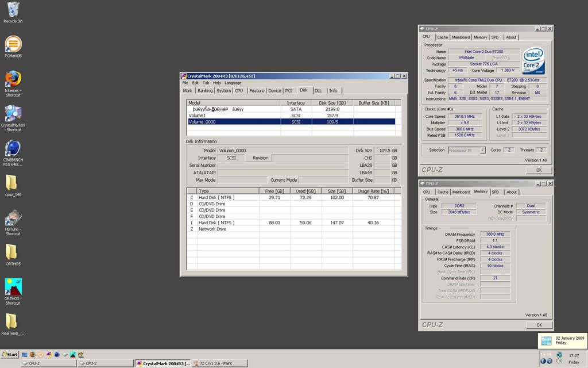Click the calendar icon in the date popup
The height and width of the screenshot is (368, 588).
(x=546, y=340)
